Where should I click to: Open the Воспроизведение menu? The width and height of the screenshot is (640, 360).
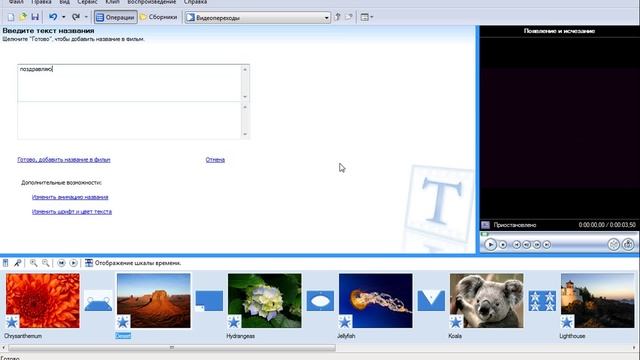tap(151, 2)
